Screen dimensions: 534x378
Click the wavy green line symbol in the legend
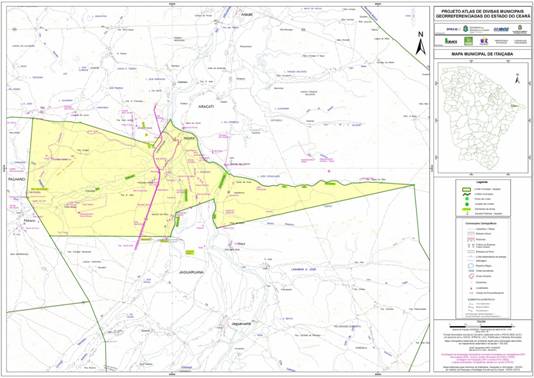(466, 194)
